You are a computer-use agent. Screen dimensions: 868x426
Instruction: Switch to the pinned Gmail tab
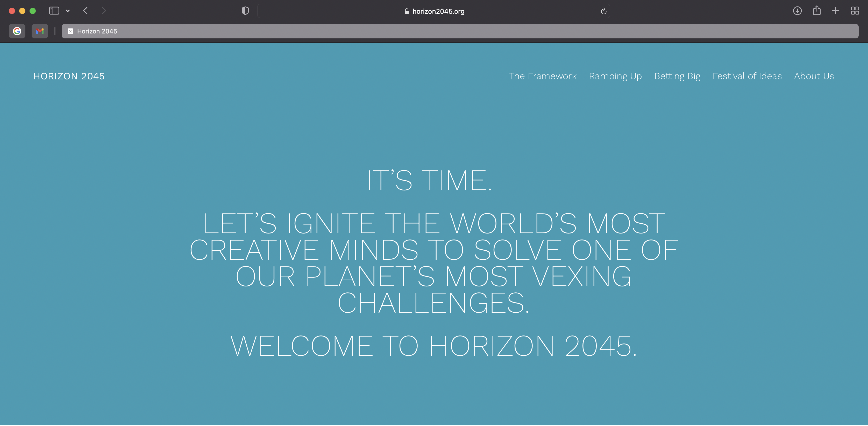tap(40, 31)
